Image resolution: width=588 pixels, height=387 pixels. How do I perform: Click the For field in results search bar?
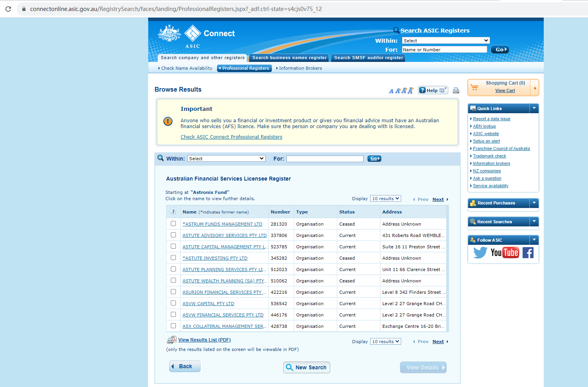pos(325,159)
